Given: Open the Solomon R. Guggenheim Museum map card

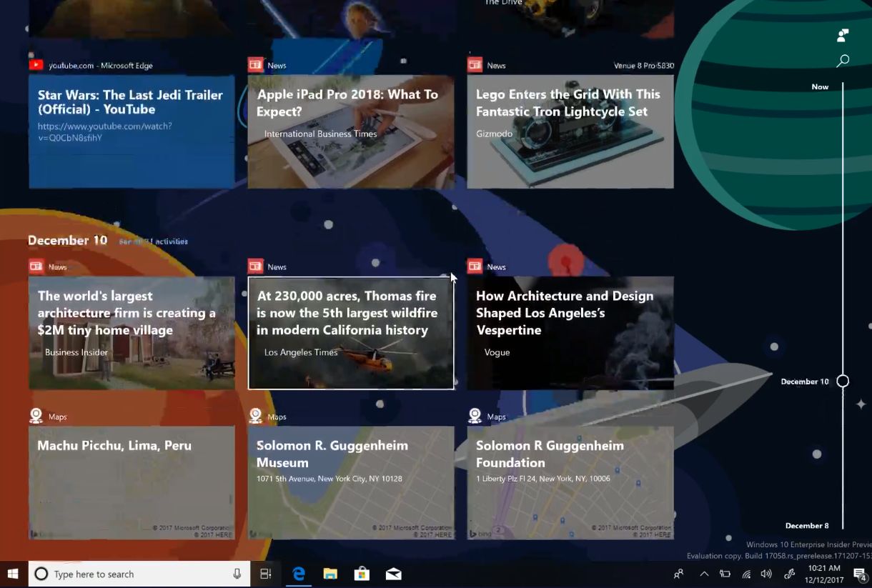Looking at the screenshot, I should [x=351, y=483].
